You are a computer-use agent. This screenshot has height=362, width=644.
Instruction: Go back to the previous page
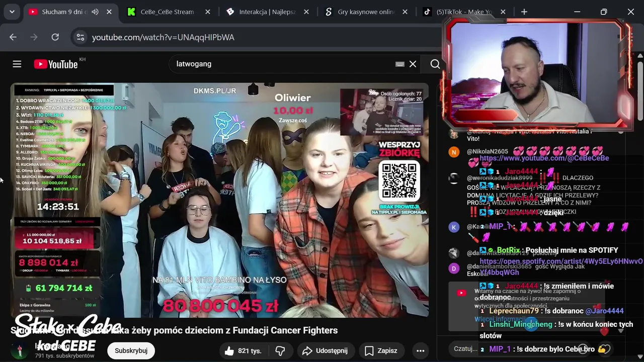tap(13, 37)
